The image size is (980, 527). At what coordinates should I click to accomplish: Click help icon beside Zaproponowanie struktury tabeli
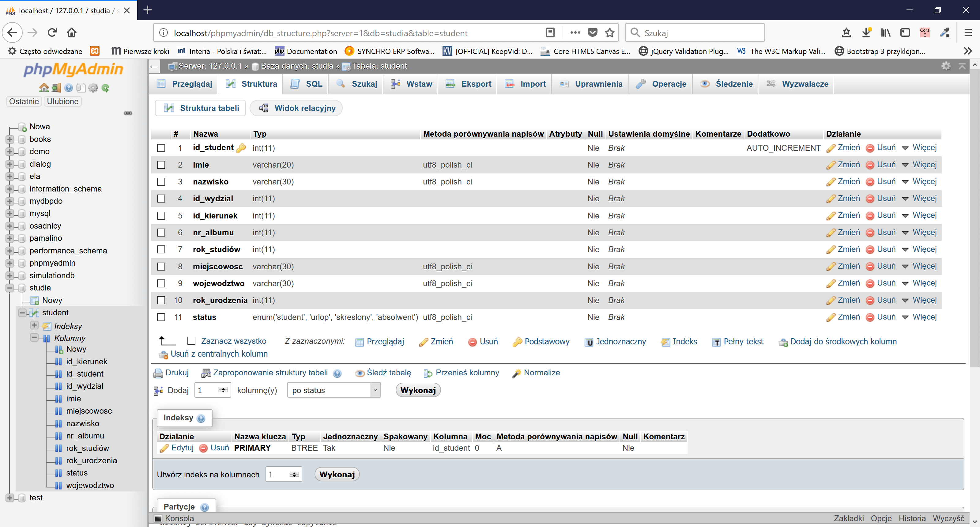pyautogui.click(x=337, y=373)
